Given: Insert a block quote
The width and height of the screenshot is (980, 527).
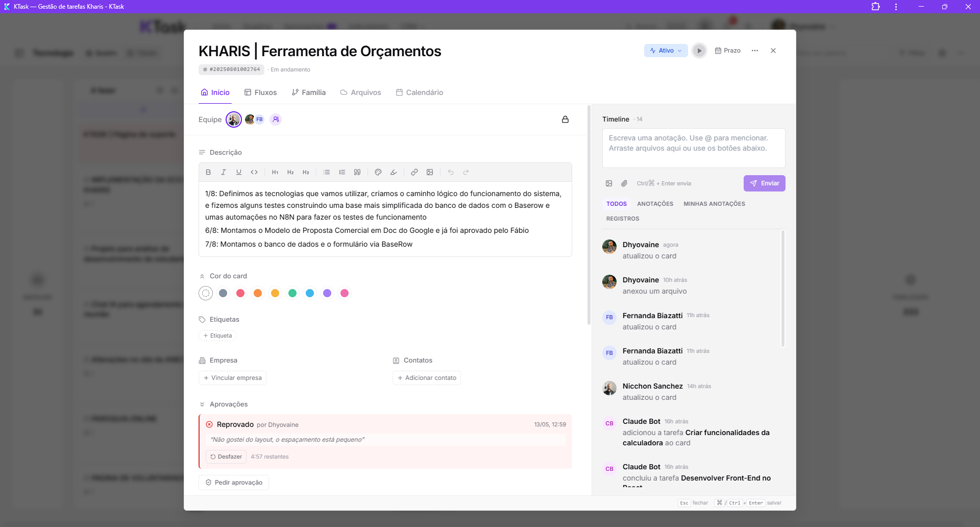Looking at the screenshot, I should pyautogui.click(x=357, y=173).
